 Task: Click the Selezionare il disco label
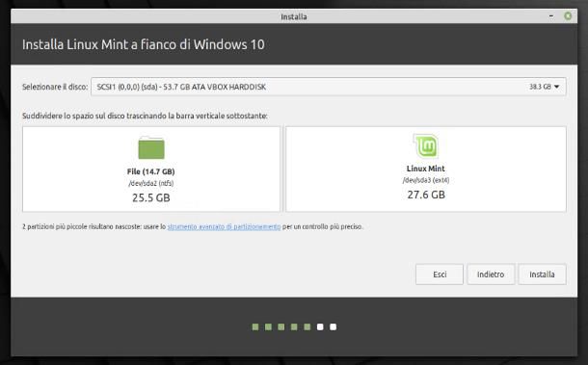click(x=55, y=87)
